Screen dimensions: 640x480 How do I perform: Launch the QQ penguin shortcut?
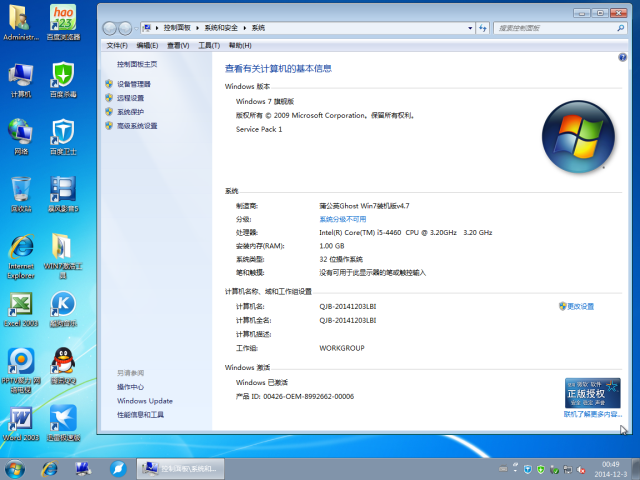pyautogui.click(x=63, y=366)
